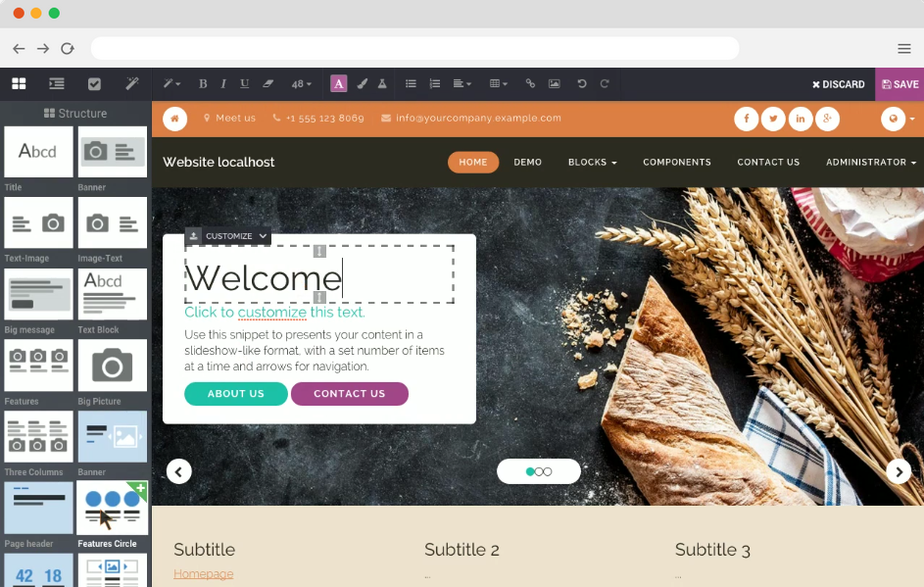Open the checkmark options tab
Image resolution: width=924 pixels, height=587 pixels.
94,83
